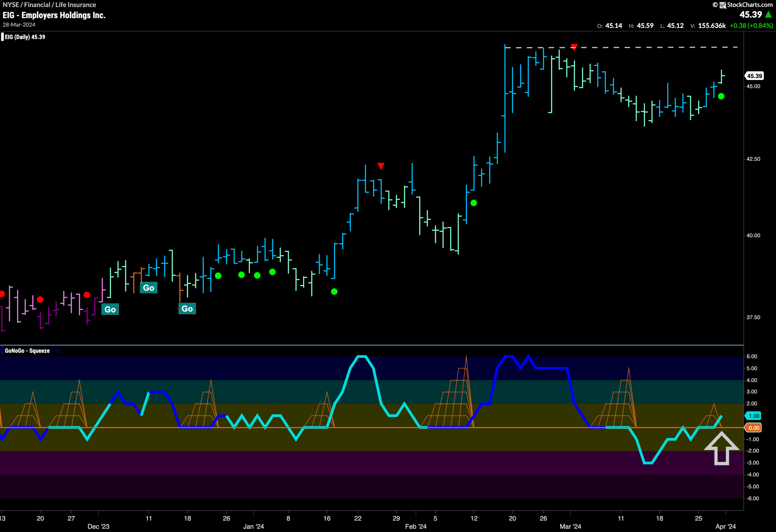Click the orange 0.00 zero-line value tag
The height and width of the screenshot is (532, 776).
click(753, 428)
